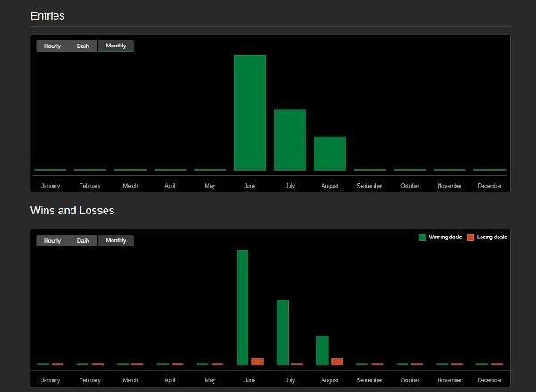Click the orange Losing deals legend swatch
The image size is (536, 392).
[x=471, y=238]
